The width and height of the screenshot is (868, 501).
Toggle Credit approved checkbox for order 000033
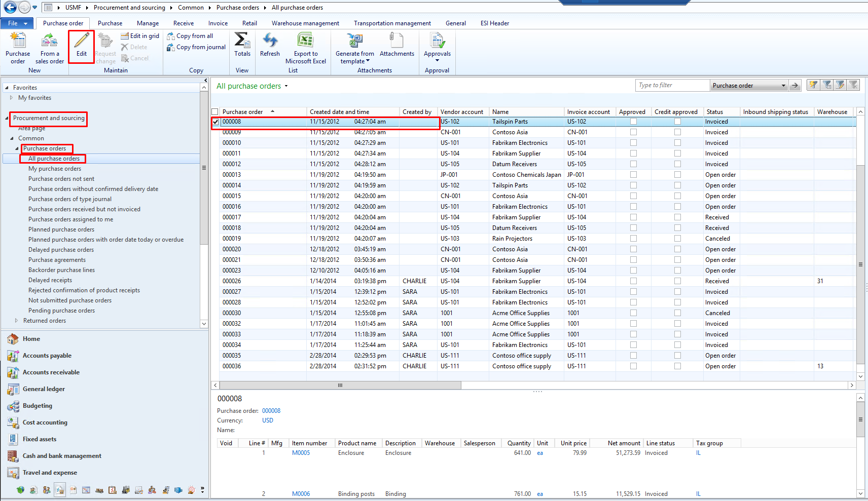[x=677, y=334]
